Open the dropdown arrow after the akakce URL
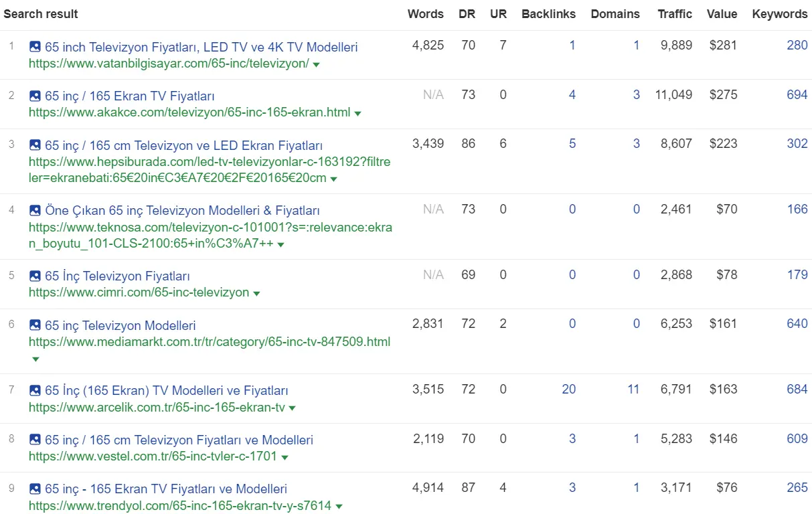Viewport: 812px width, 514px height. point(357,114)
